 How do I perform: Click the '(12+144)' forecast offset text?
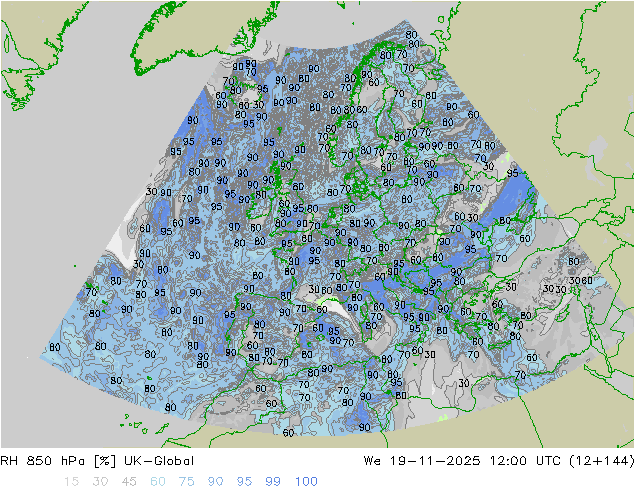[x=601, y=461]
